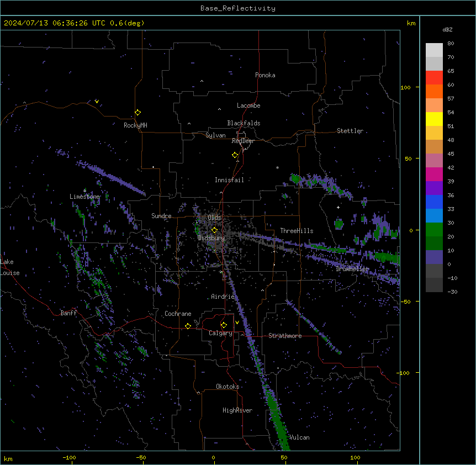This screenshot has width=476, height=465.
Task: Click the Sundre town label
Action: coord(161,216)
